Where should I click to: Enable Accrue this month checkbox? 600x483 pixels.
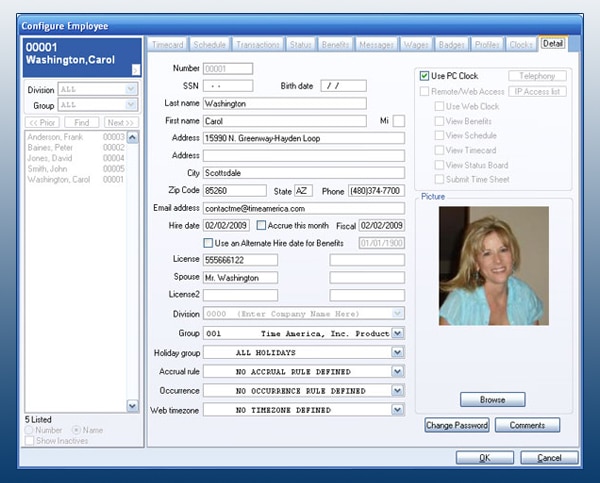pyautogui.click(x=261, y=225)
